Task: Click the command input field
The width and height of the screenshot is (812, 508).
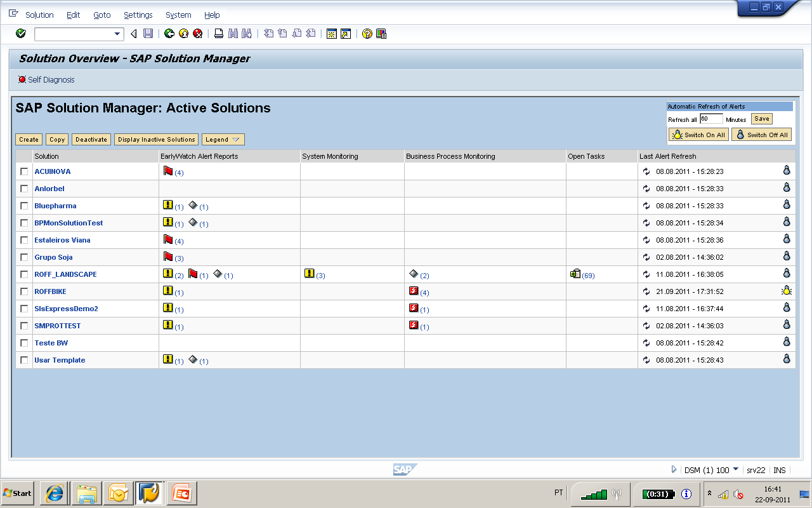Action: pos(74,34)
